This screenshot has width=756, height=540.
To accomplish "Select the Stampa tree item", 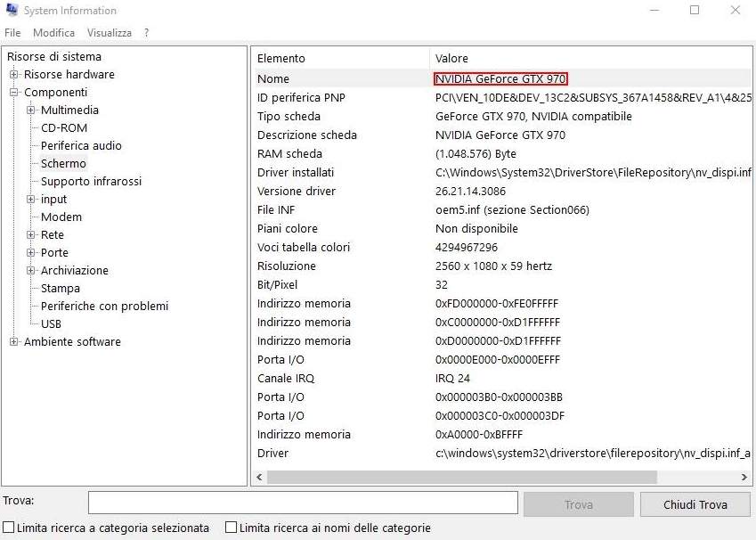I will [61, 289].
